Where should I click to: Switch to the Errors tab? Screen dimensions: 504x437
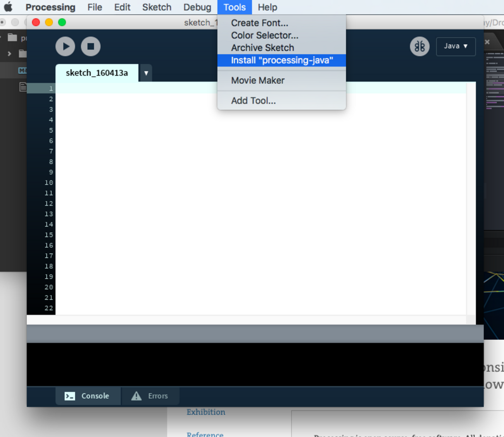(x=150, y=396)
